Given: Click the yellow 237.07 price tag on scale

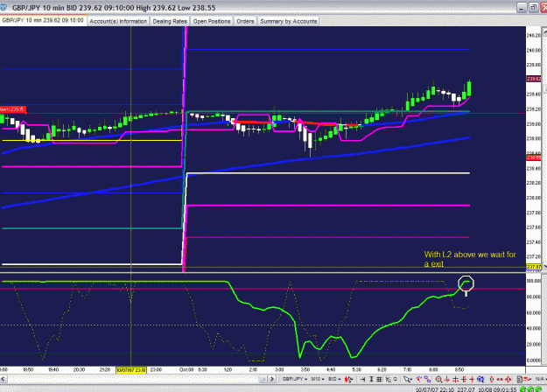Looking at the screenshot, I should point(533,267).
